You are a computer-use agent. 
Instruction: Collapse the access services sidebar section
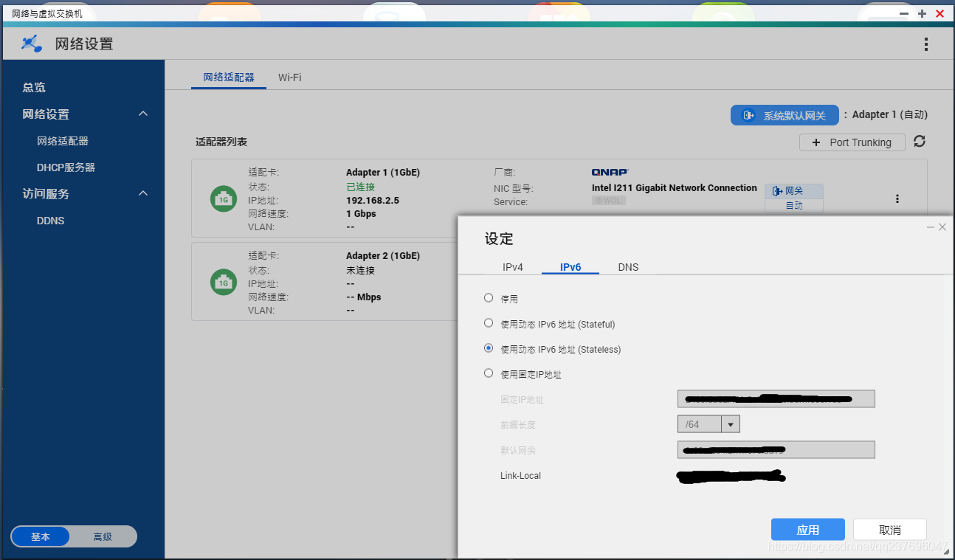[x=143, y=193]
